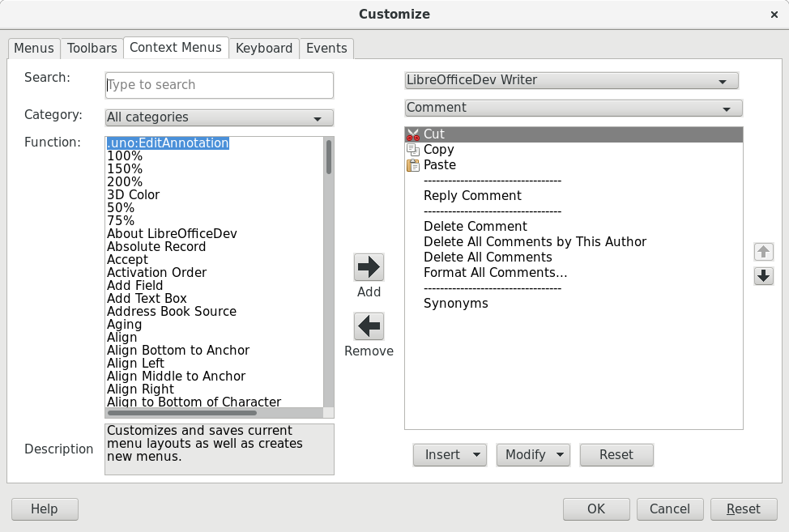Open the Category 'All categories' dropdown
The width and height of the screenshot is (789, 532).
[219, 117]
